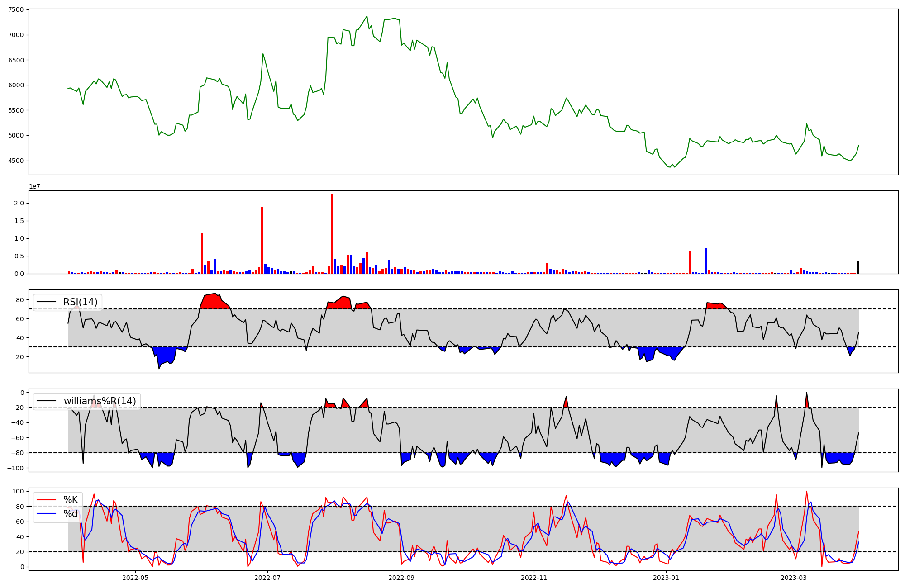This screenshot has height=588, width=905.
Task: Click the black final volume bar
Action: click(x=857, y=267)
